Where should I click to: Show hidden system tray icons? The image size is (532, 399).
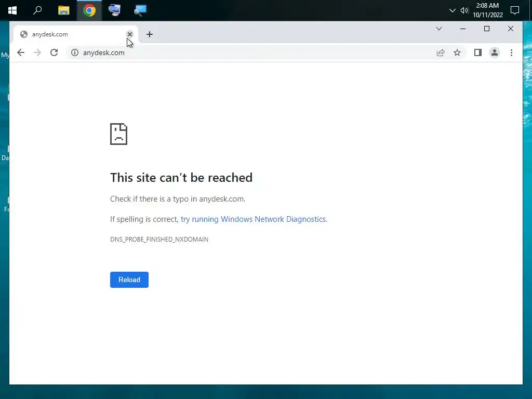coord(452,10)
